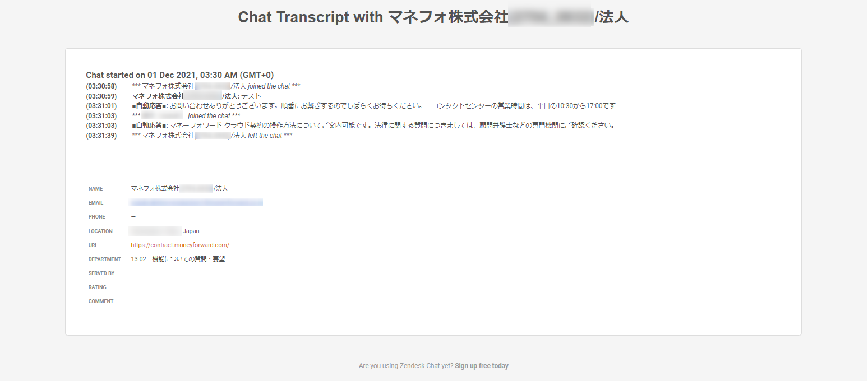The width and height of the screenshot is (868, 381).
Task: Click the name value in the NAME row
Action: 179,188
